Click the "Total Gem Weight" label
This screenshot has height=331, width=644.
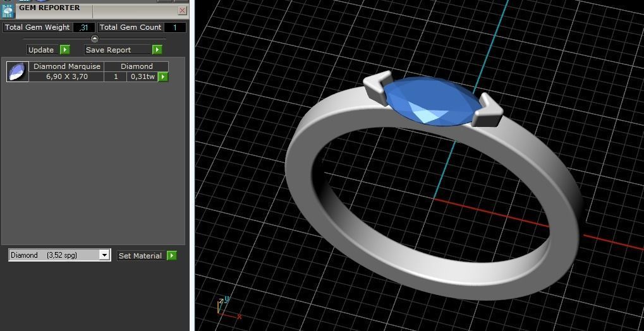pos(37,28)
